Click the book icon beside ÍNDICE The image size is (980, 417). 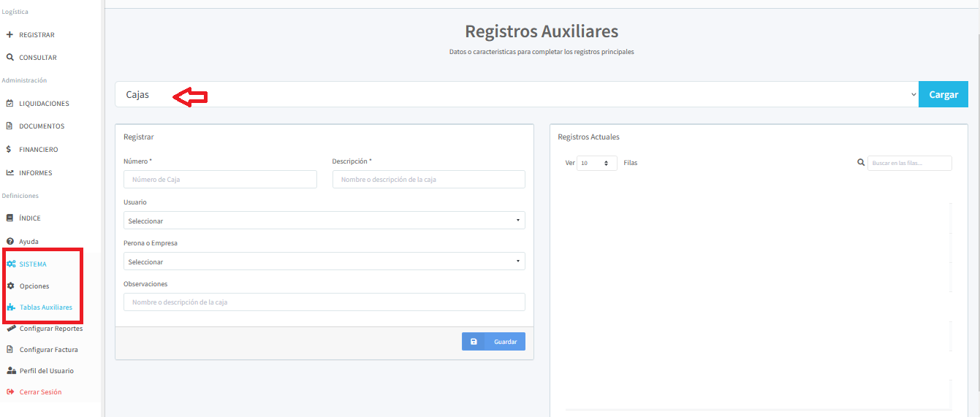click(x=10, y=218)
